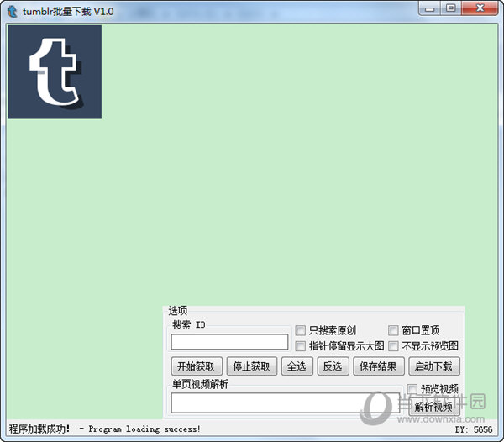Close the tumblr批量下载 window
Viewport: 504px width, 442px height.
[x=480, y=8]
